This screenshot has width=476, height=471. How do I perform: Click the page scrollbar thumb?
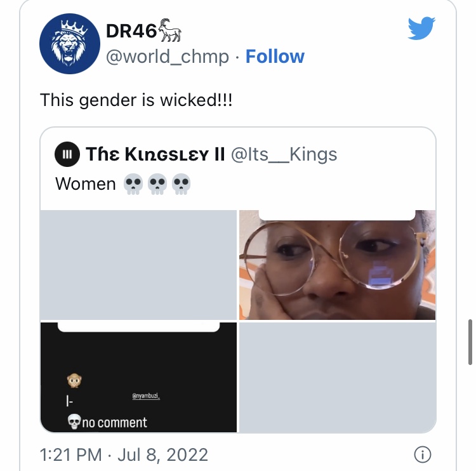pyautogui.click(x=470, y=342)
